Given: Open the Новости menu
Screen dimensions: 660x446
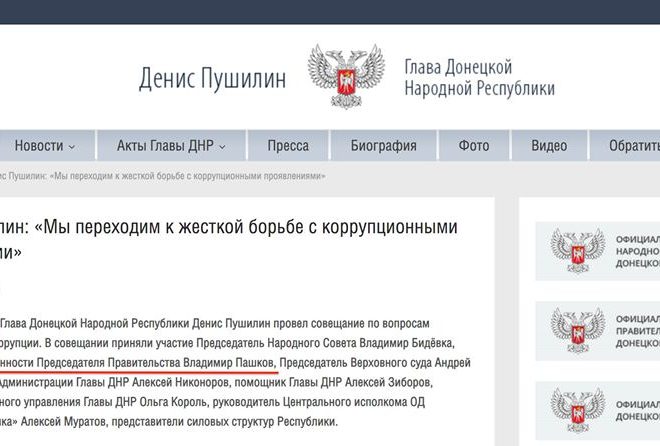Looking at the screenshot, I should [x=44, y=146].
